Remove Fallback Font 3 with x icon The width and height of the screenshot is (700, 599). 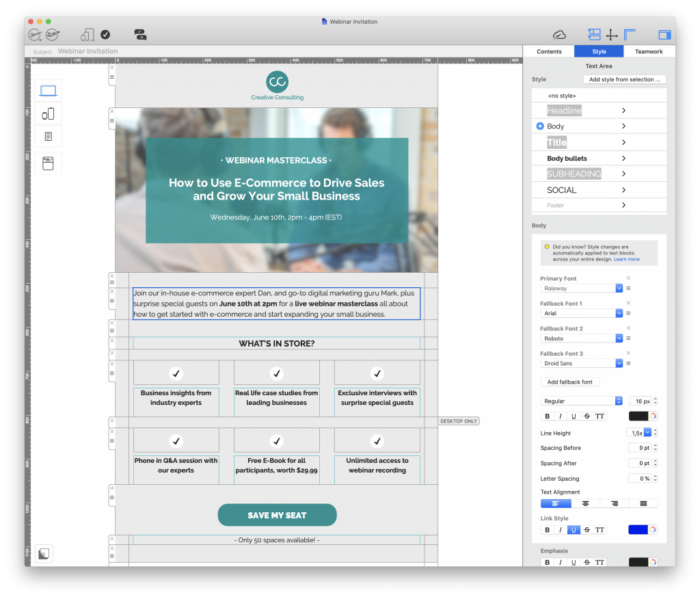pyautogui.click(x=628, y=353)
